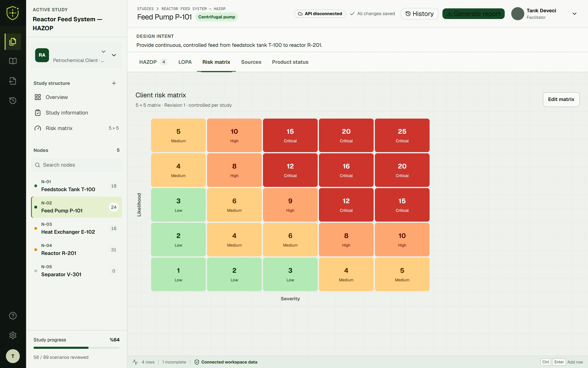Click the shield app logo
The image size is (588, 368).
pyautogui.click(x=13, y=13)
